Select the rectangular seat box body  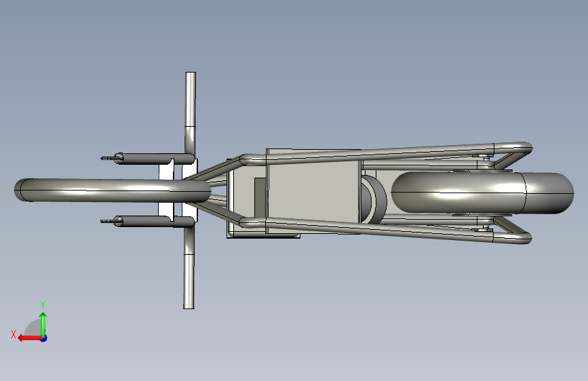coord(313,191)
